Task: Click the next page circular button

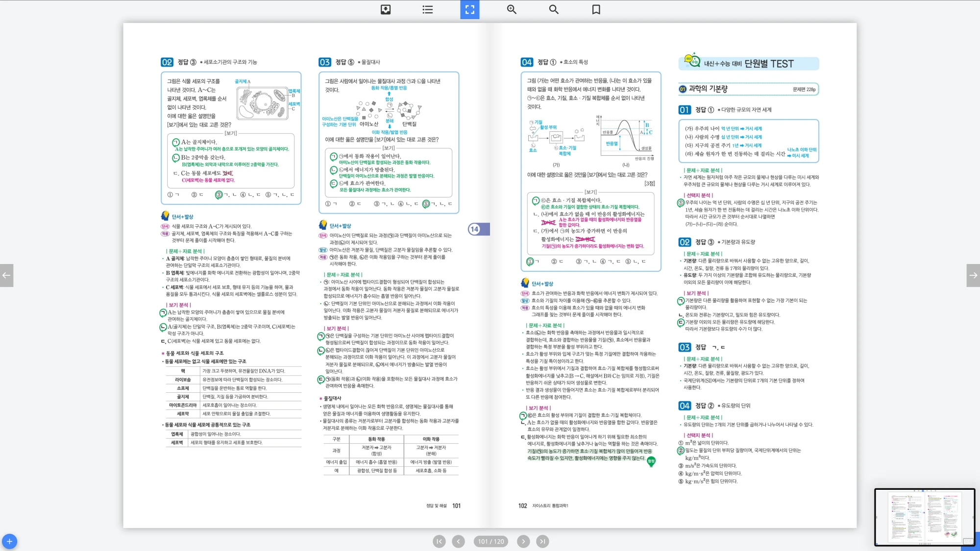Action: [523, 541]
